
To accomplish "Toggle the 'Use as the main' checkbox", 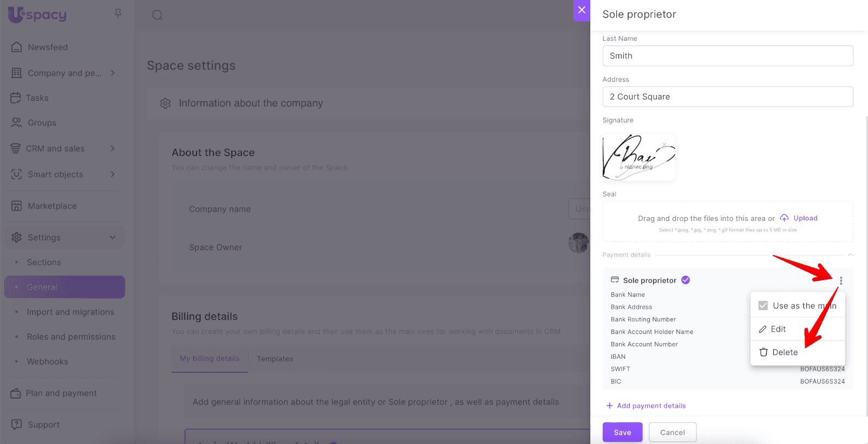I will coord(763,306).
